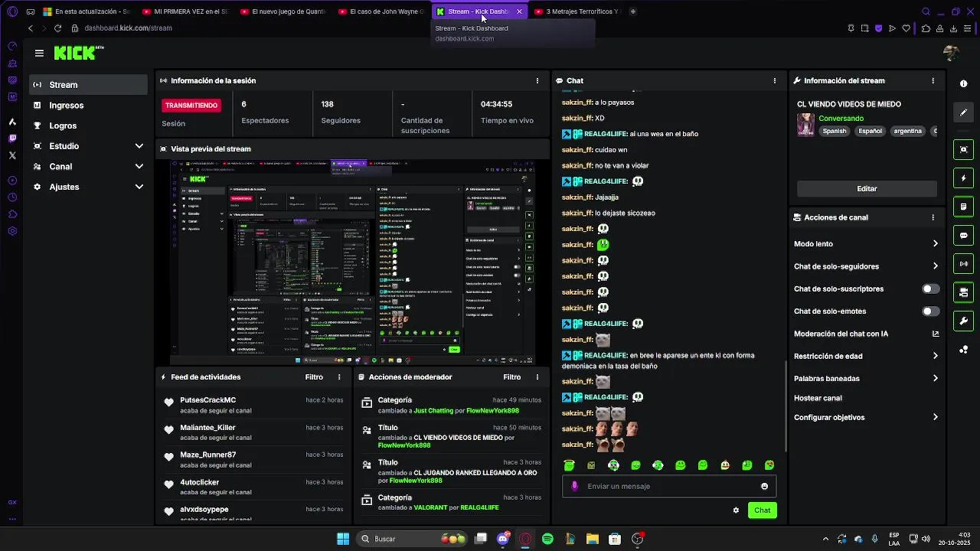Click the lightning bolt icon in right toolbar
This screenshot has width=980, height=551.
963,178
